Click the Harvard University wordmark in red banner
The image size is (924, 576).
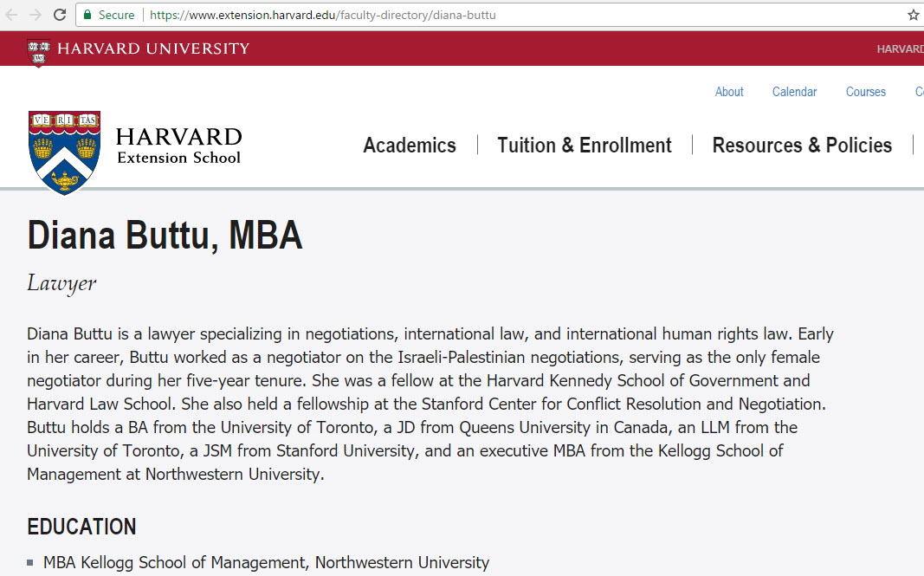153,49
